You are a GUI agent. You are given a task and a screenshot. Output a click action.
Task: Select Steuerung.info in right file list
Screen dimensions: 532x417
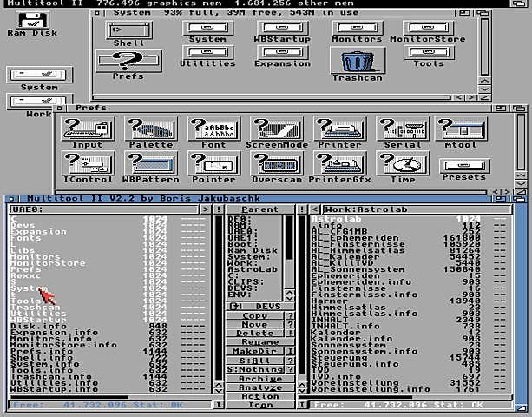[409, 364]
